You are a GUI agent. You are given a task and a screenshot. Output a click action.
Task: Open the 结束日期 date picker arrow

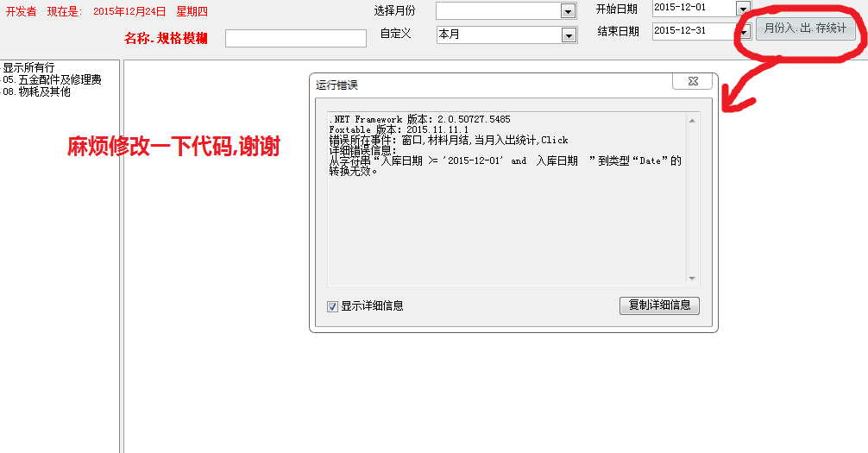coord(744,32)
